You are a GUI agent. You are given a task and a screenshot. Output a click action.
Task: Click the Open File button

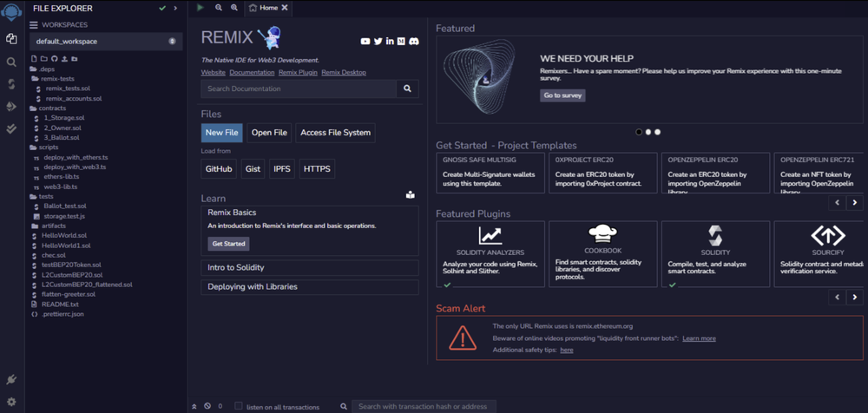click(x=269, y=133)
